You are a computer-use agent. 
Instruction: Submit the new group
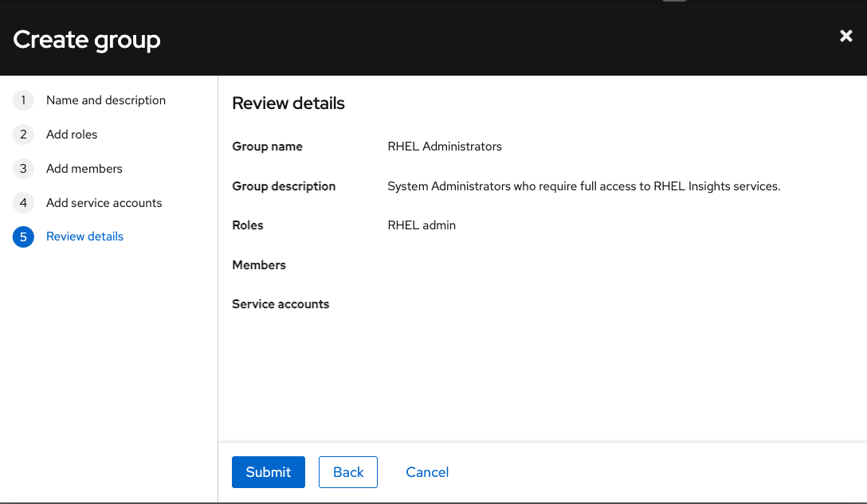(268, 472)
